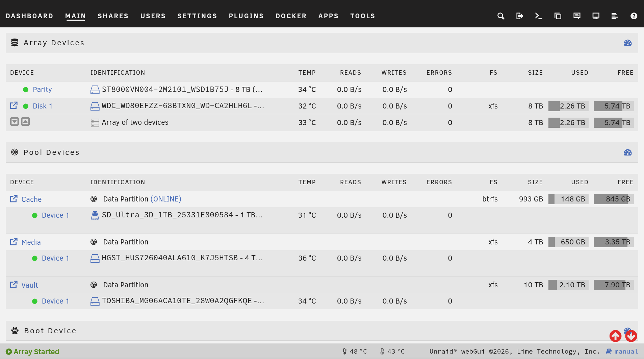The height and width of the screenshot is (359, 644).
Task: Open the Disk 1 device link
Action: tap(43, 106)
